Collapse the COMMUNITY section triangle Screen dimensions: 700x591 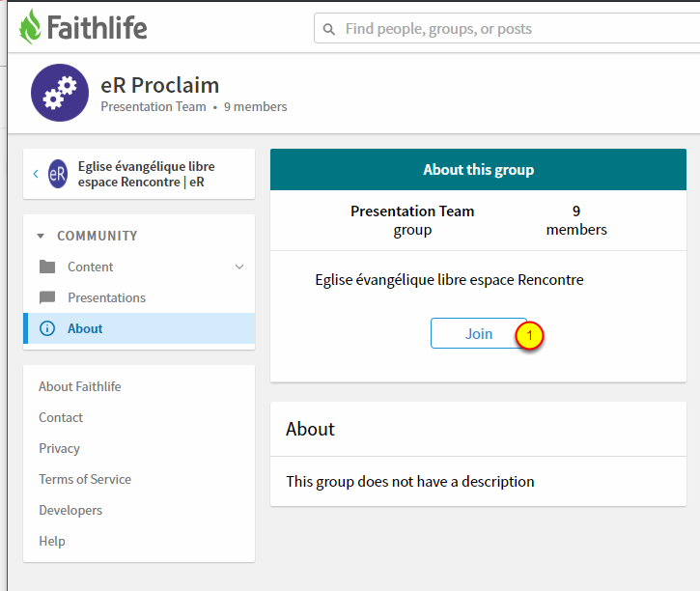41,237
